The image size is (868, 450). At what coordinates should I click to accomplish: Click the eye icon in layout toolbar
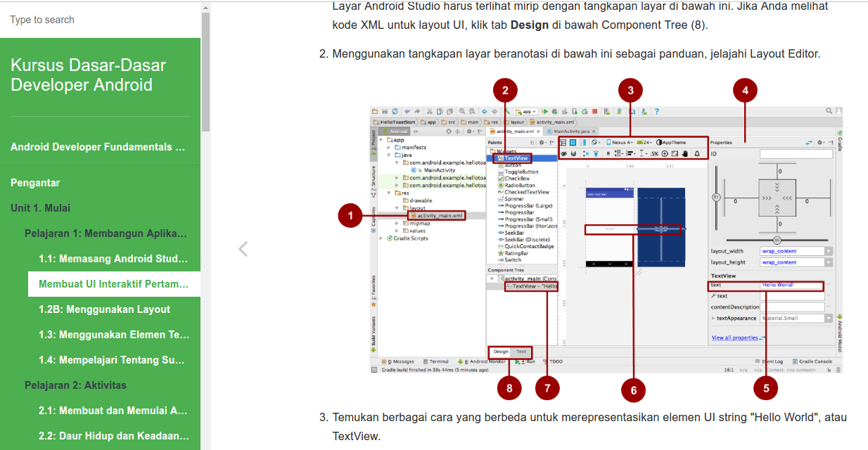[x=563, y=153]
